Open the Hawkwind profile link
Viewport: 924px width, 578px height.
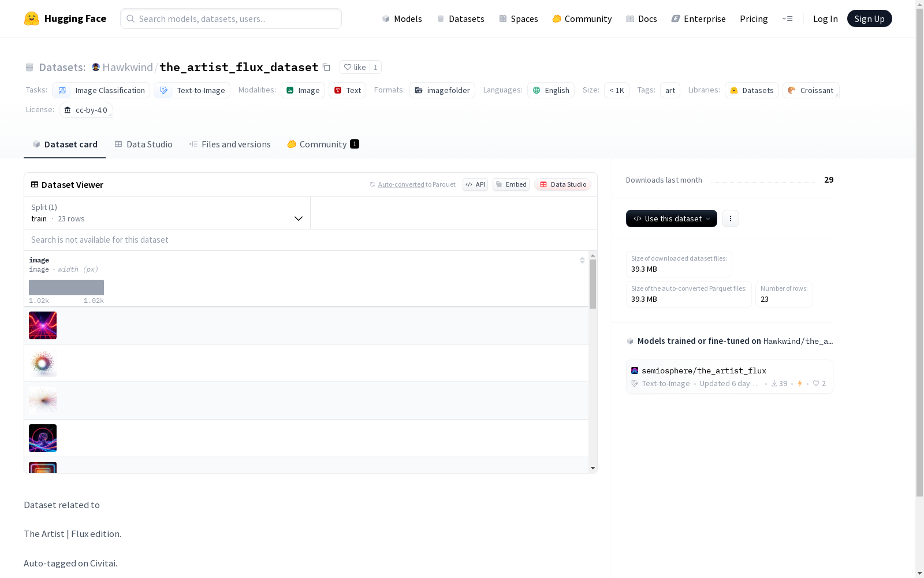click(x=128, y=67)
